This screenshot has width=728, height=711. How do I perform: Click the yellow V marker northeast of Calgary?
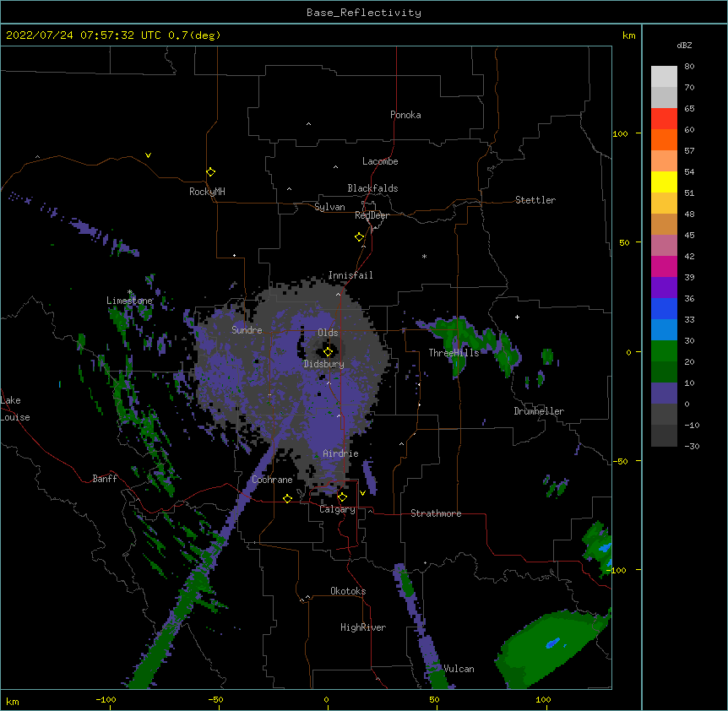tap(362, 492)
